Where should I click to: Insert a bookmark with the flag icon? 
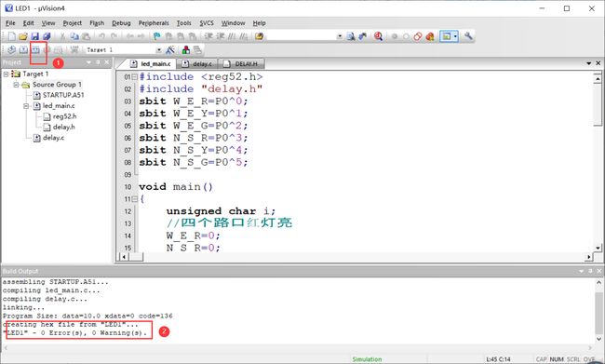[x=156, y=36]
